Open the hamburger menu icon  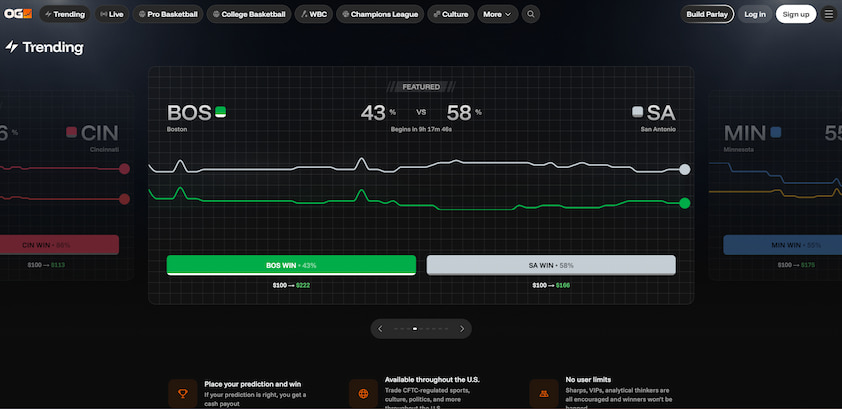click(829, 14)
